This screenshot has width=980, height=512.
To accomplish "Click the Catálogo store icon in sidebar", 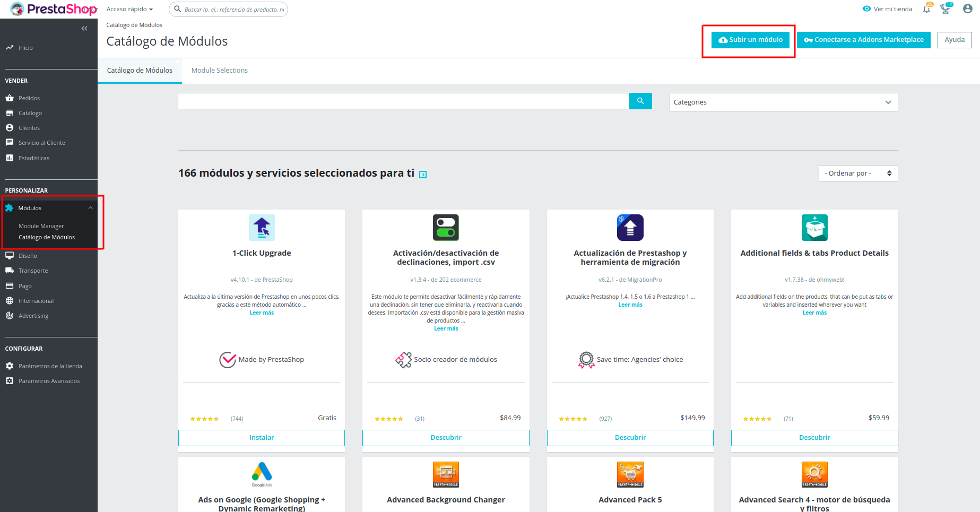I will [x=10, y=113].
